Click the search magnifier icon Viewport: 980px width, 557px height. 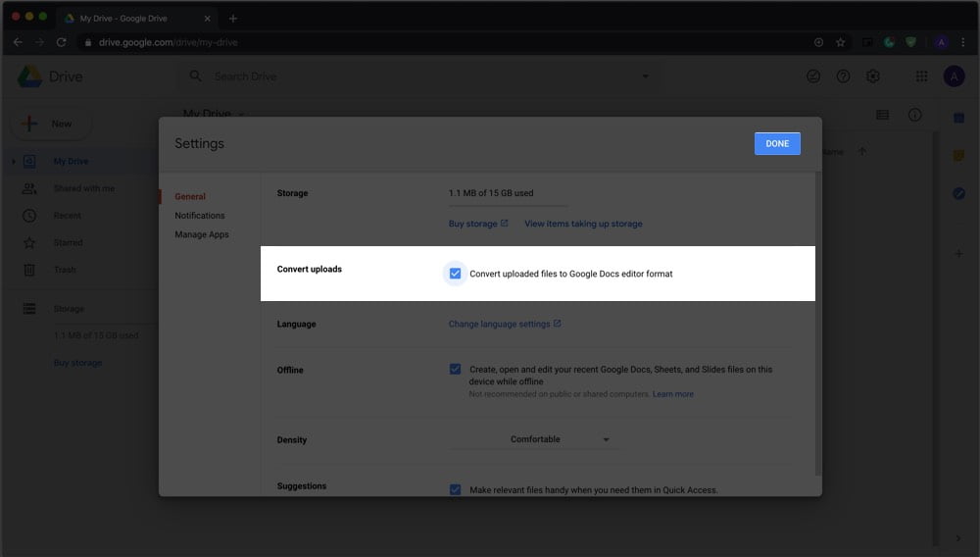[x=196, y=76]
